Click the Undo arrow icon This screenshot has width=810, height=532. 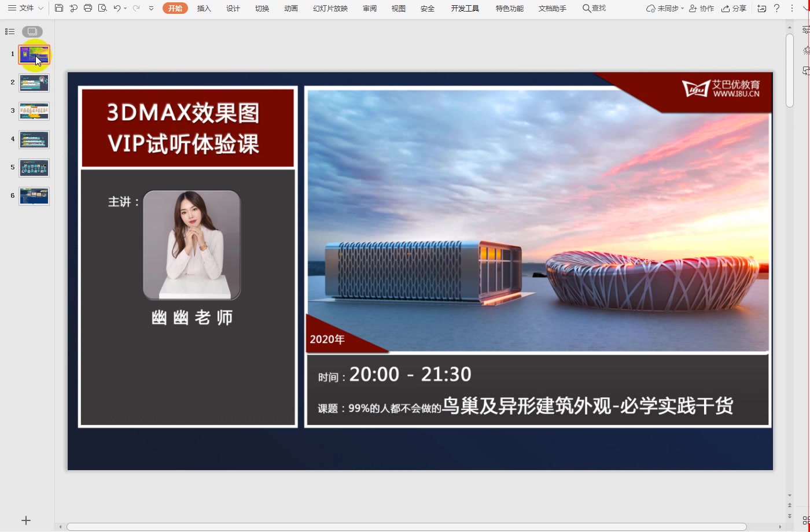point(117,8)
